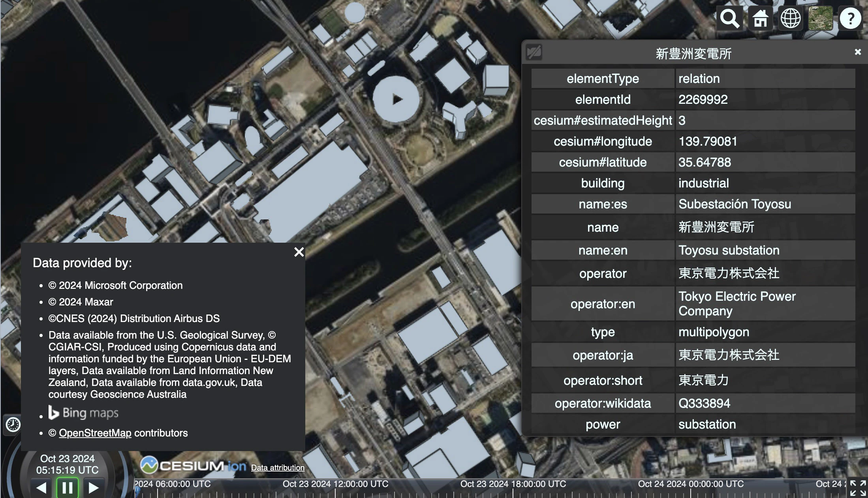Screen dimensions: 868x498
Task: Pause the animation
Action: (68, 488)
